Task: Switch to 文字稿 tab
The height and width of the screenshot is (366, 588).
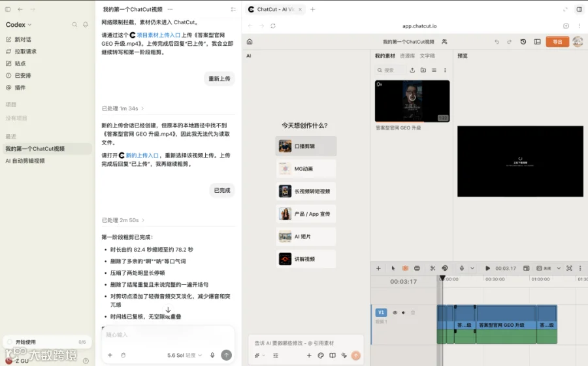Action: click(427, 56)
